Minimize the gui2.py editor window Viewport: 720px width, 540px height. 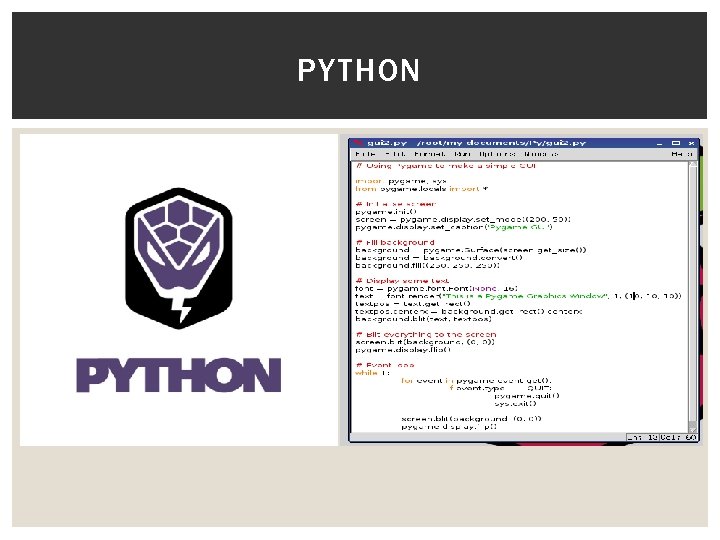[659, 143]
